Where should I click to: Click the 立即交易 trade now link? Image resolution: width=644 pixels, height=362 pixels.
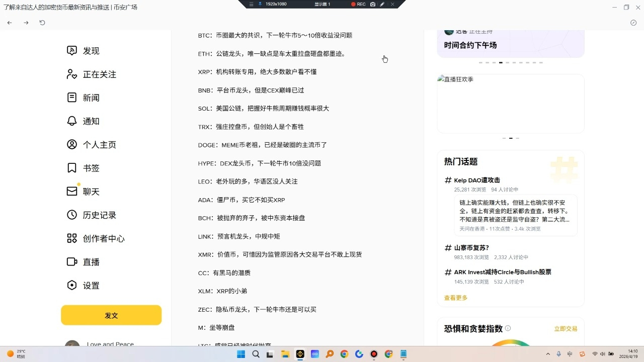pyautogui.click(x=566, y=329)
